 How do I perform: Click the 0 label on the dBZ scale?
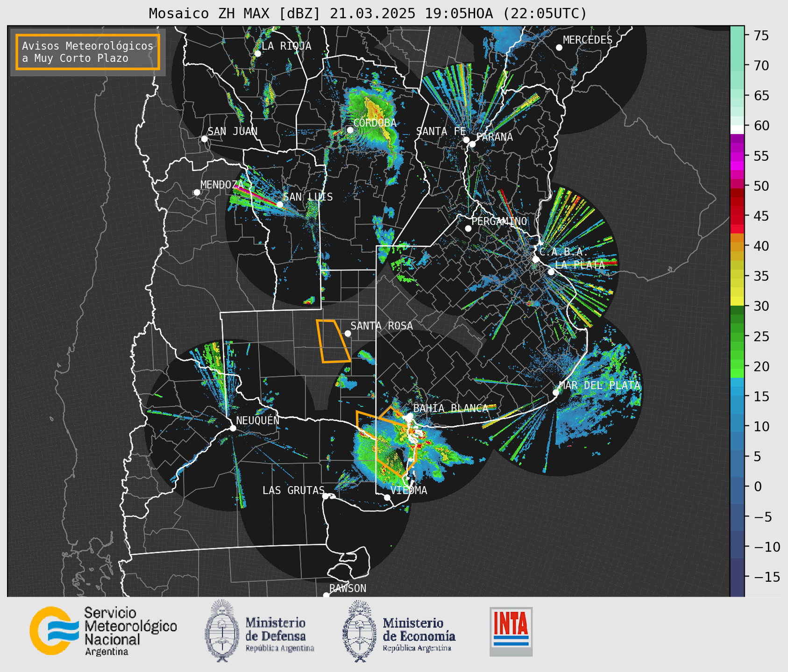pos(758,486)
